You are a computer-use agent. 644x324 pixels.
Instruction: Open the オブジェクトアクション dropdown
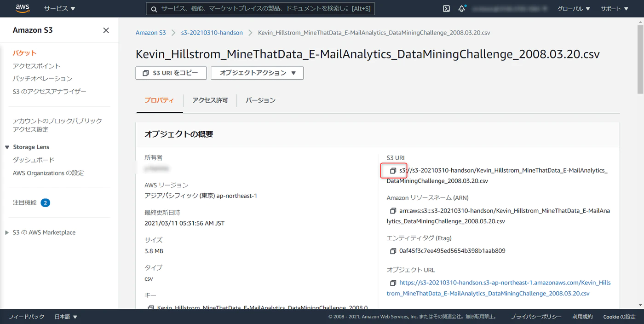tap(257, 73)
